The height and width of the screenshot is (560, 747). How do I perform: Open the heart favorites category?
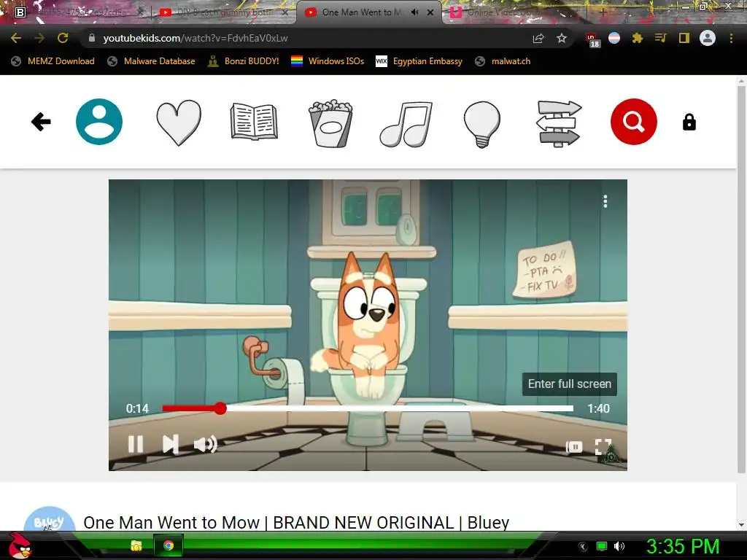pyautogui.click(x=179, y=122)
